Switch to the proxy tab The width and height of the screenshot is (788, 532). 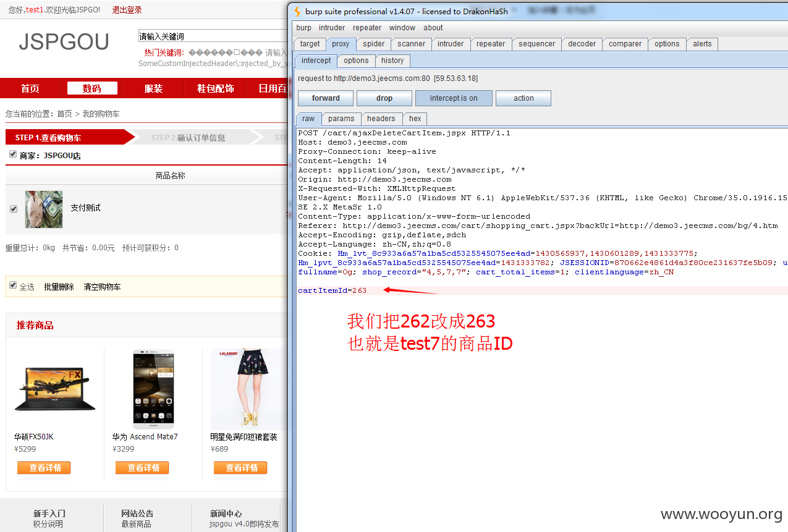341,44
